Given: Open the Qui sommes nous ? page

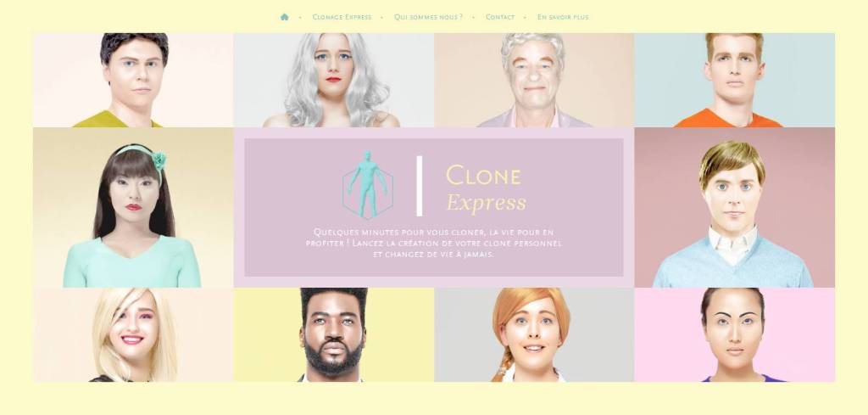Looking at the screenshot, I should tap(428, 17).
